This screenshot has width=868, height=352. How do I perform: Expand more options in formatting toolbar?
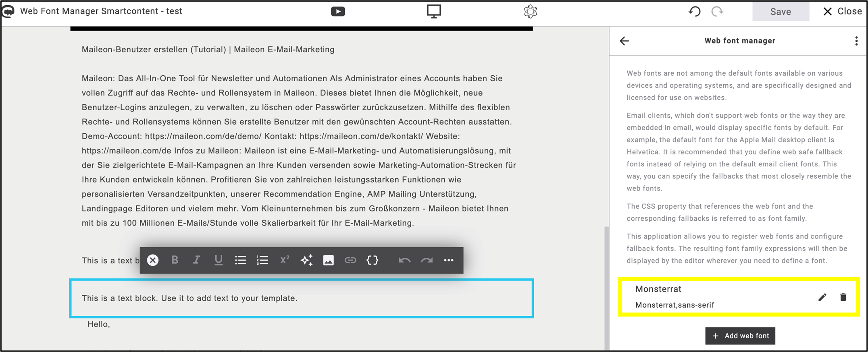pyautogui.click(x=449, y=260)
